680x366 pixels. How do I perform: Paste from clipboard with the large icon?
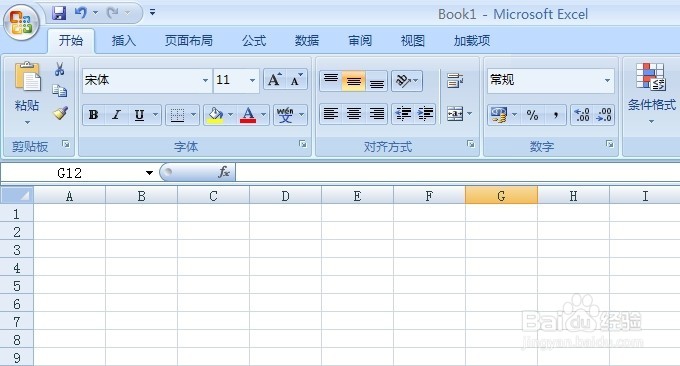pos(27,77)
